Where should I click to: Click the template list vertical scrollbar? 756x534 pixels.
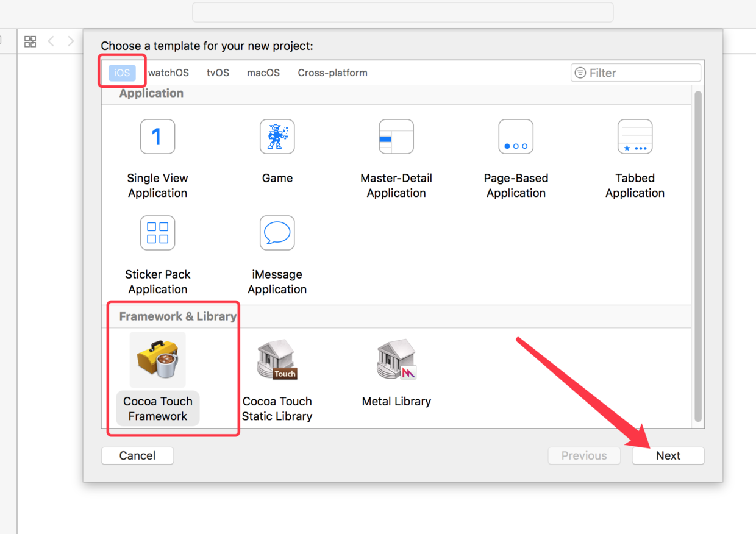(x=699, y=256)
